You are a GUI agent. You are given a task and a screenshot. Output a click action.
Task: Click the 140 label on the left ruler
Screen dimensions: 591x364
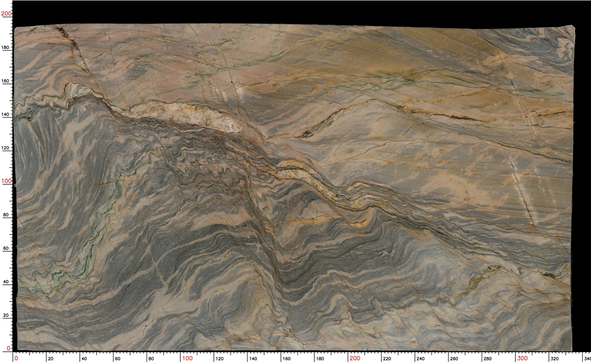pyautogui.click(x=7, y=115)
